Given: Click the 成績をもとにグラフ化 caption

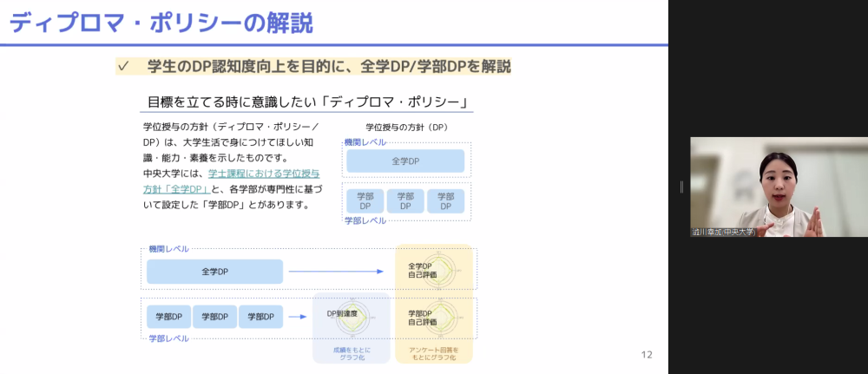Looking at the screenshot, I should point(351,354).
